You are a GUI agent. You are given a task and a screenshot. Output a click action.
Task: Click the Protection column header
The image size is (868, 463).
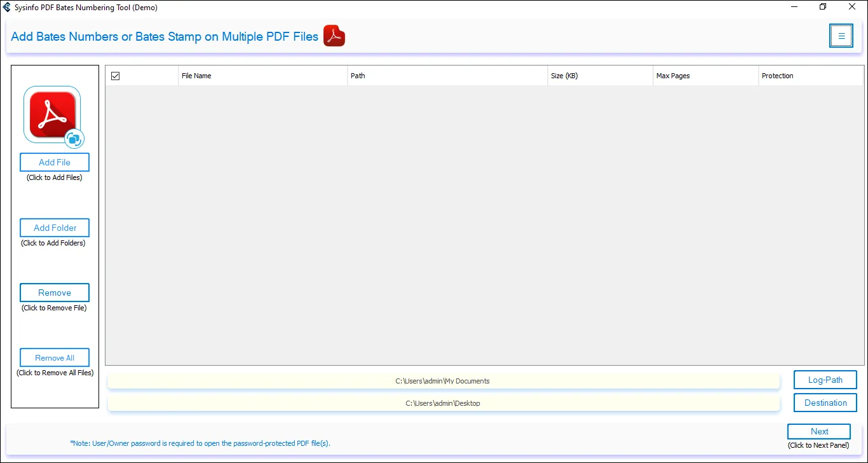click(x=777, y=75)
